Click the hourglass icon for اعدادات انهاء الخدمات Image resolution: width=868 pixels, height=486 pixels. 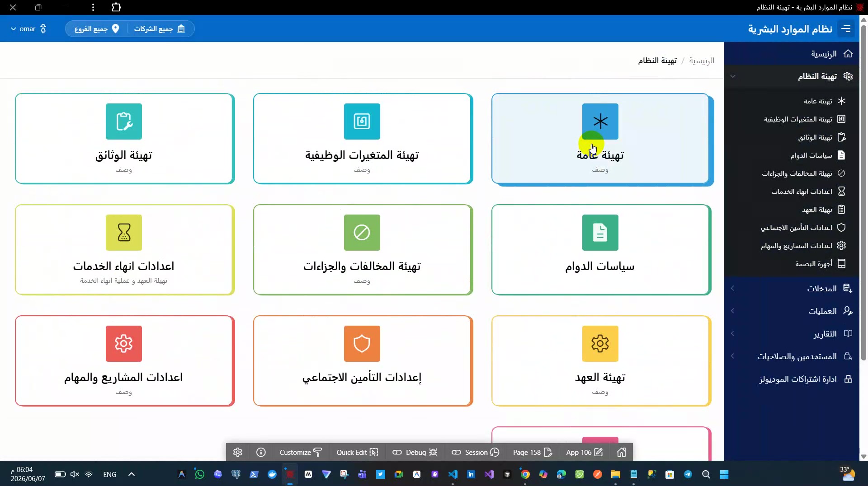tap(123, 233)
